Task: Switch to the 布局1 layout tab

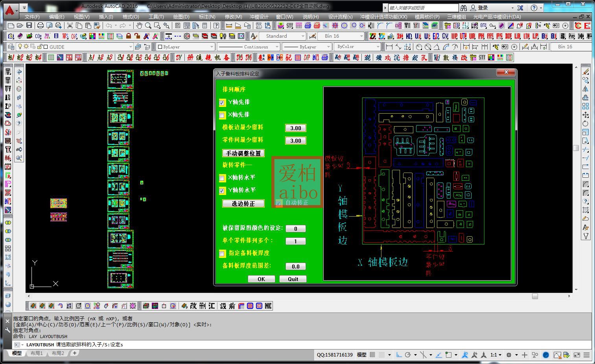Action: [37, 353]
